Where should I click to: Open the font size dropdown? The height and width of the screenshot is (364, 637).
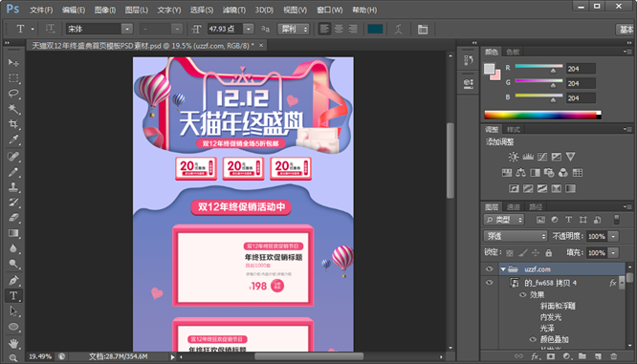pyautogui.click(x=249, y=29)
